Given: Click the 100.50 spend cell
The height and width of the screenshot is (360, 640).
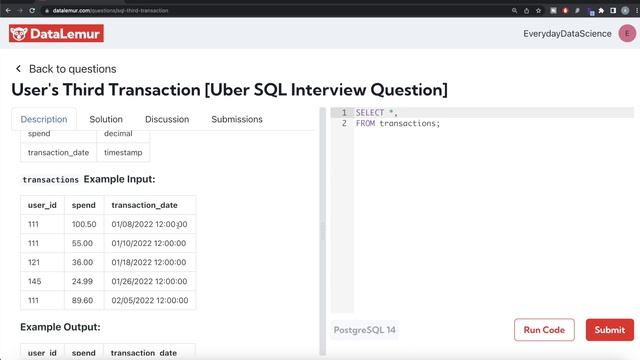Looking at the screenshot, I should point(84,224).
